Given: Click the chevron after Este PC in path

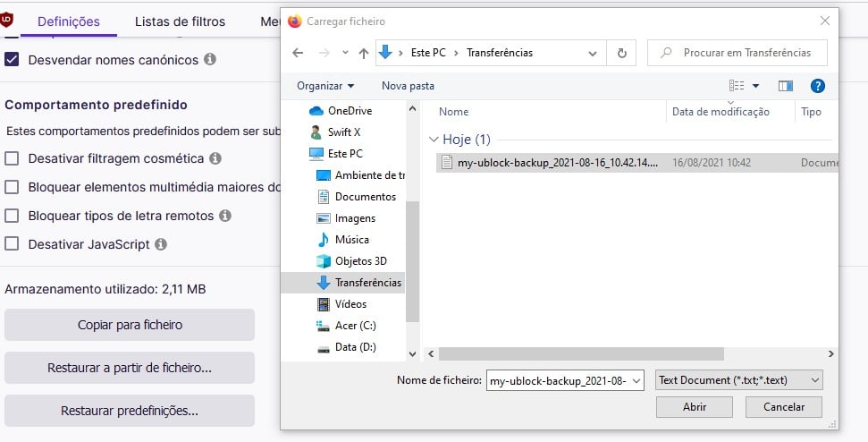Looking at the screenshot, I should point(456,53).
